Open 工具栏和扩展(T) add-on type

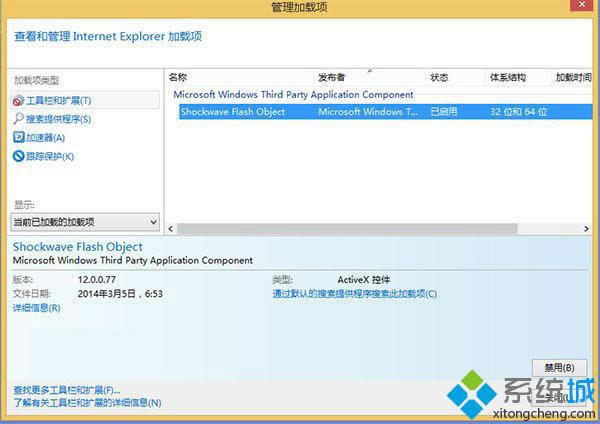pos(59,101)
